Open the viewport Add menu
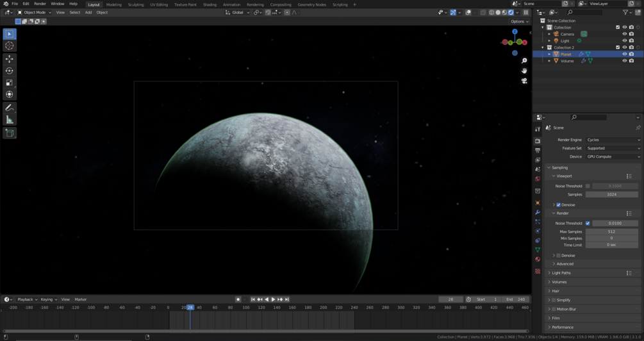 88,12
